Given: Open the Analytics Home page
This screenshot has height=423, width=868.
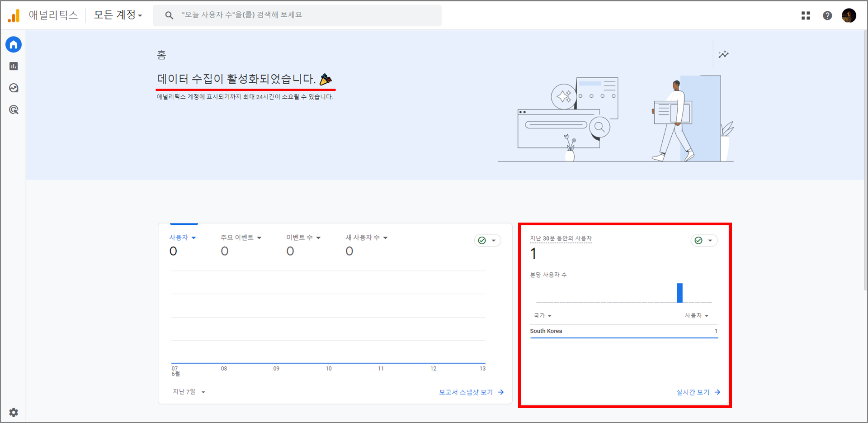Looking at the screenshot, I should (x=14, y=44).
